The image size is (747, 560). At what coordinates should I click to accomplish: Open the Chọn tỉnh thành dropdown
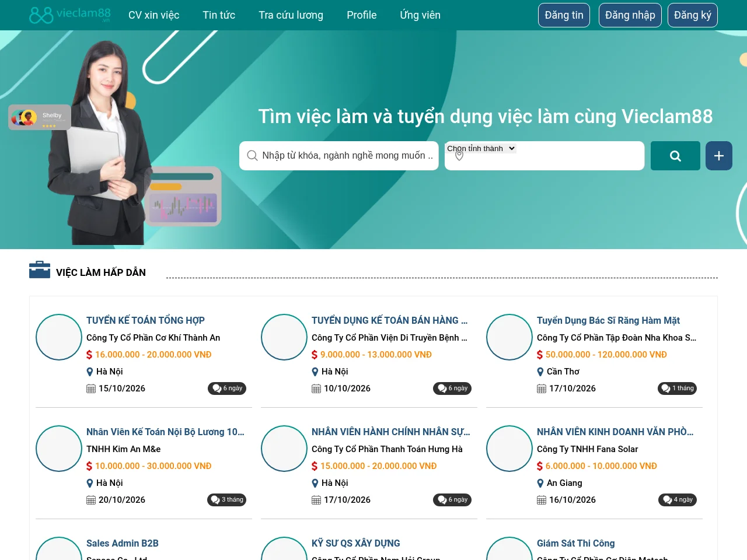point(481,149)
